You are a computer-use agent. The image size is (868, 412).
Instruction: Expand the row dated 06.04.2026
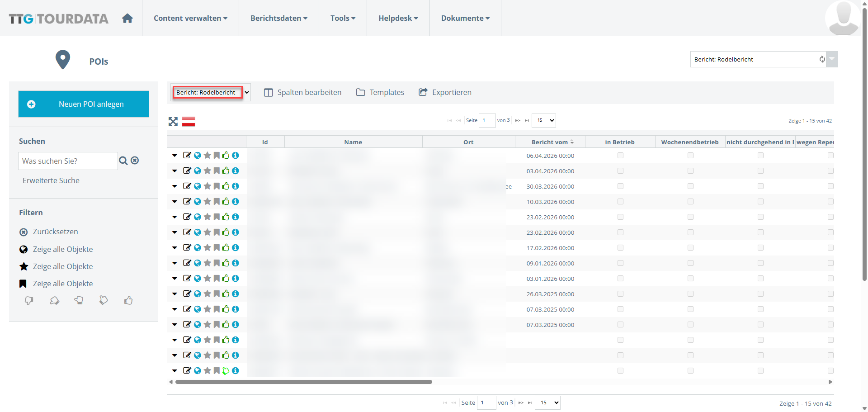(x=175, y=156)
